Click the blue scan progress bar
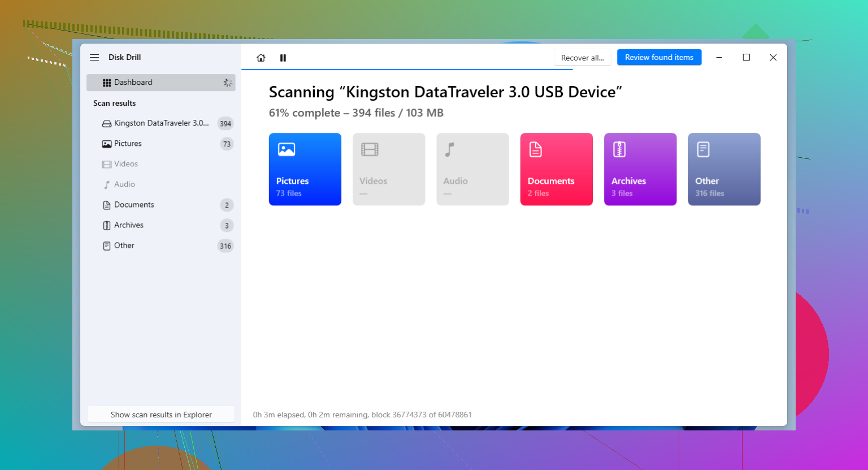Image resolution: width=868 pixels, height=470 pixels. click(407, 70)
